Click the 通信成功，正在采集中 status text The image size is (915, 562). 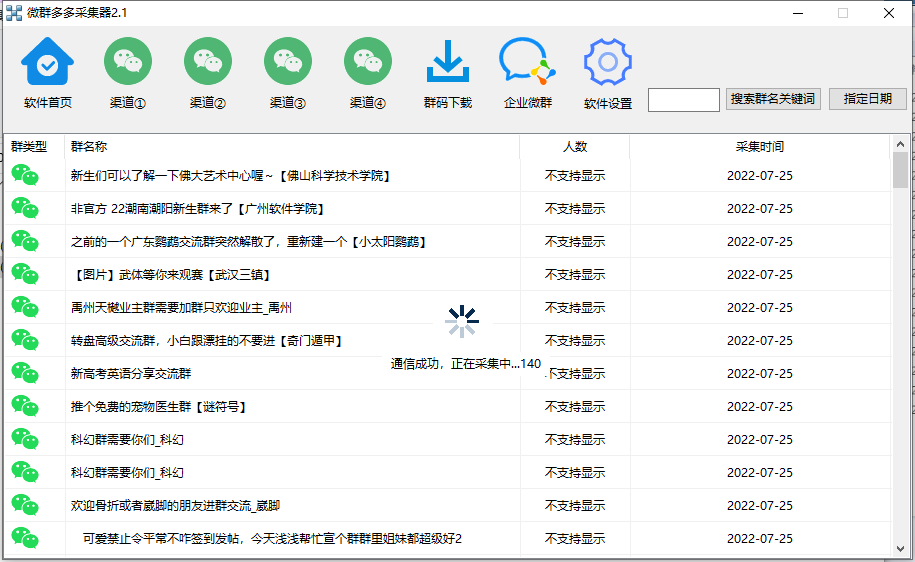(466, 364)
